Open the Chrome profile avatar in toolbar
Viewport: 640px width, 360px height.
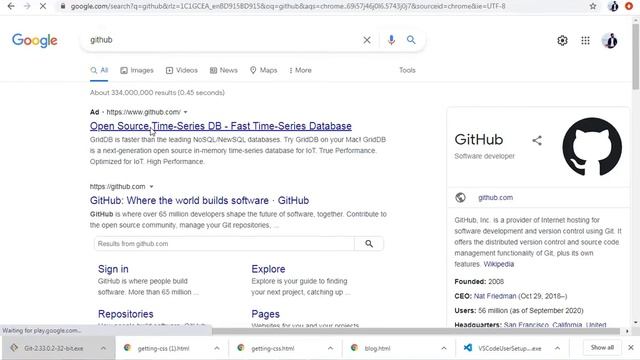(x=613, y=6)
